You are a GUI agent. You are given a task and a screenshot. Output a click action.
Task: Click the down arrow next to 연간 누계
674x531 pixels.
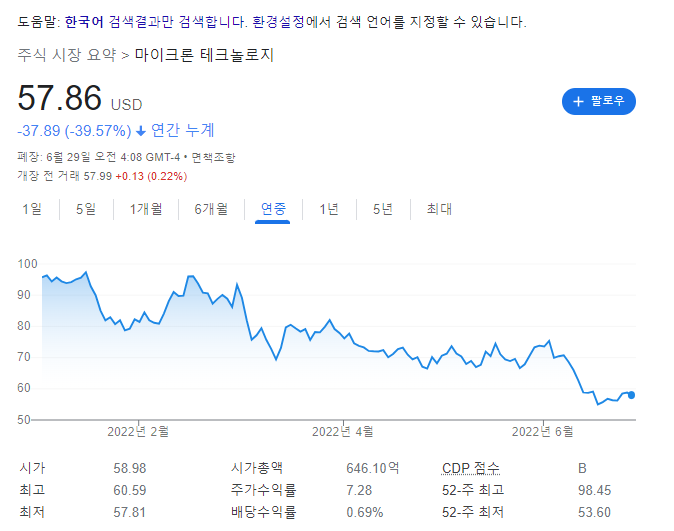tap(141, 131)
